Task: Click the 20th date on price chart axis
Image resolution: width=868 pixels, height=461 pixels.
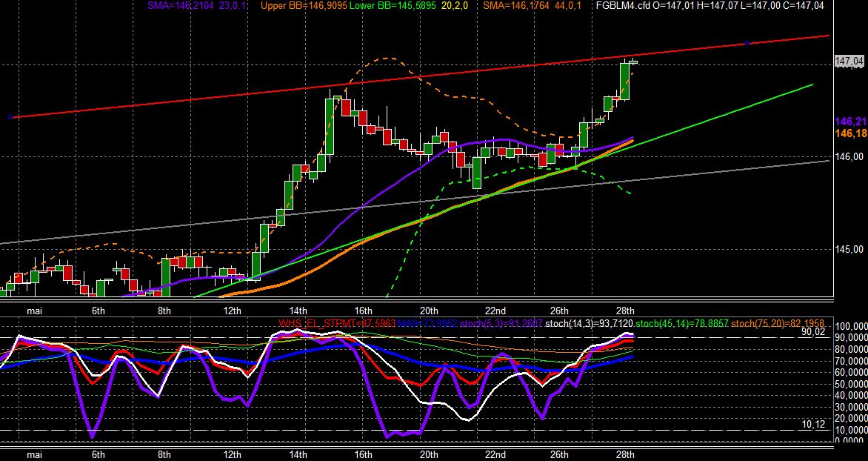Action: [x=429, y=311]
